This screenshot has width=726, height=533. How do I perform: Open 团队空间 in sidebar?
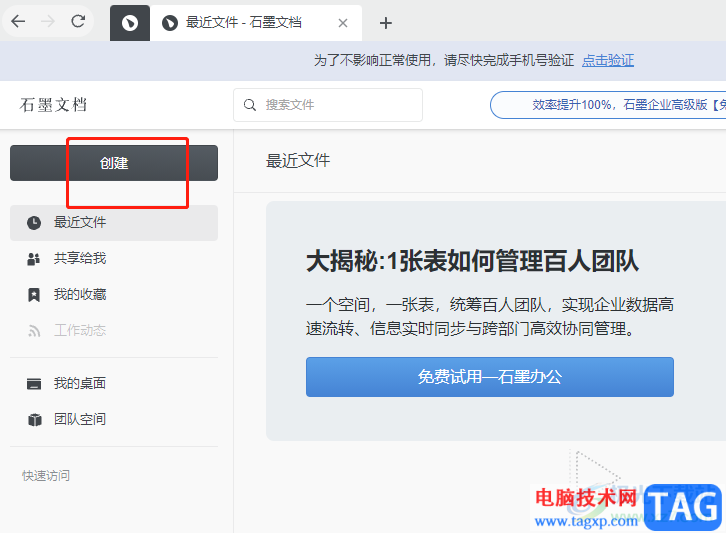click(114, 420)
